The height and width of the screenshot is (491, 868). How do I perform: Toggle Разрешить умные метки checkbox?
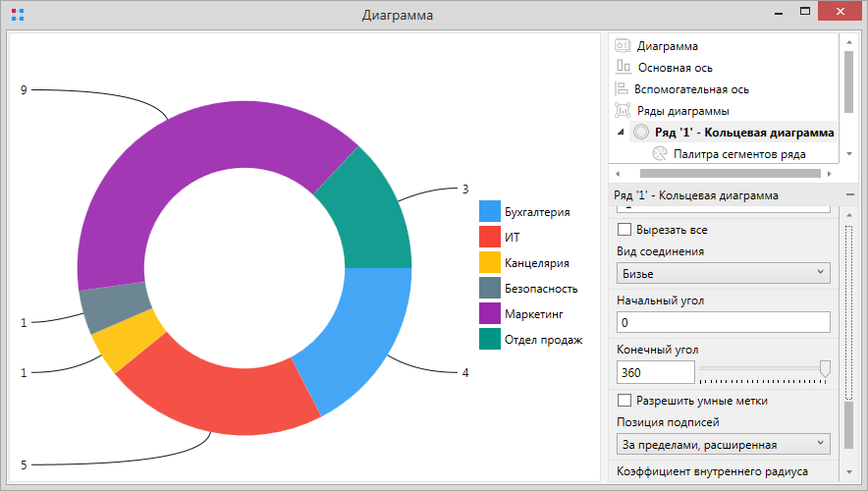tap(624, 401)
